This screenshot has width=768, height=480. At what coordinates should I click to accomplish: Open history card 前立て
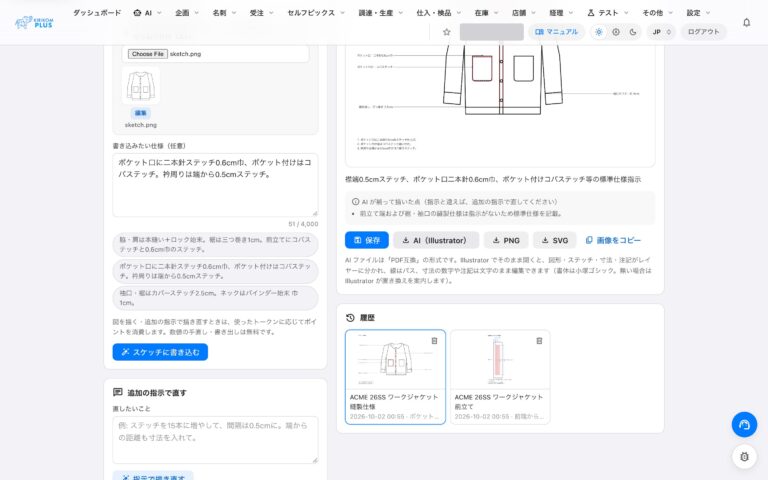pyautogui.click(x=500, y=377)
